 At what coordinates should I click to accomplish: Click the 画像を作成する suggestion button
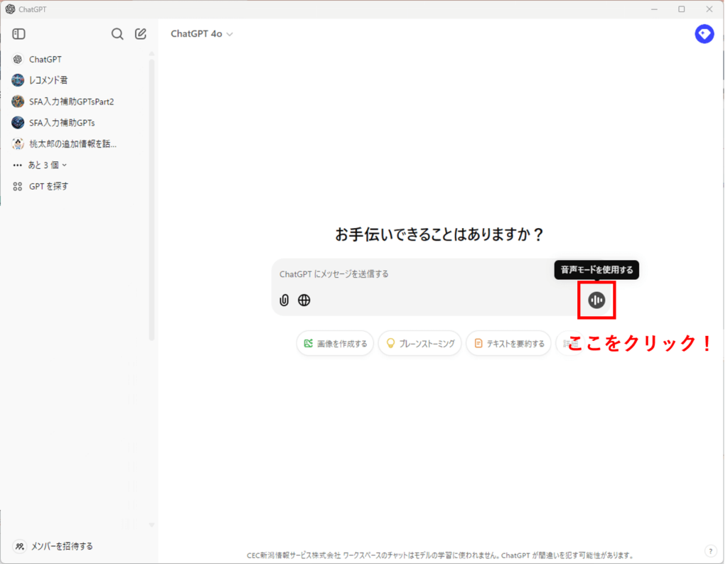[x=335, y=344]
